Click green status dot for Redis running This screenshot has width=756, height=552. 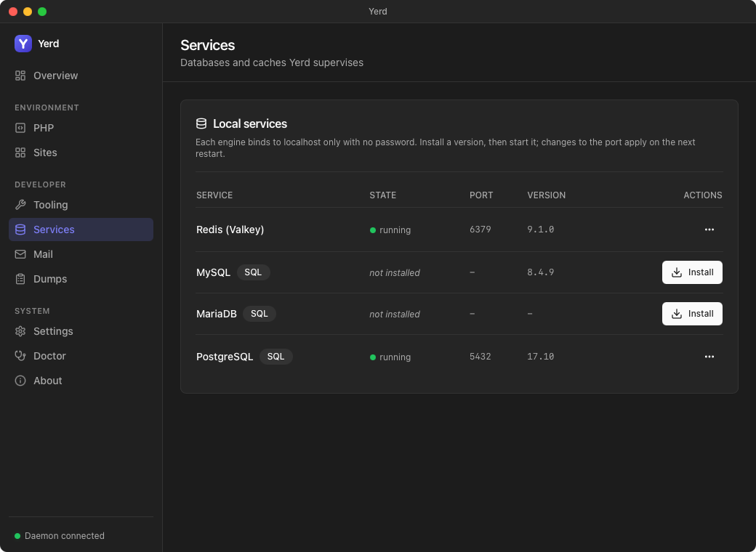pos(373,230)
